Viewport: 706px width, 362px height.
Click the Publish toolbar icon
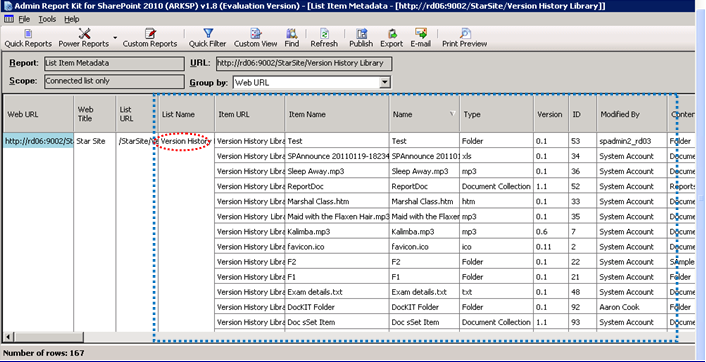pos(361,38)
